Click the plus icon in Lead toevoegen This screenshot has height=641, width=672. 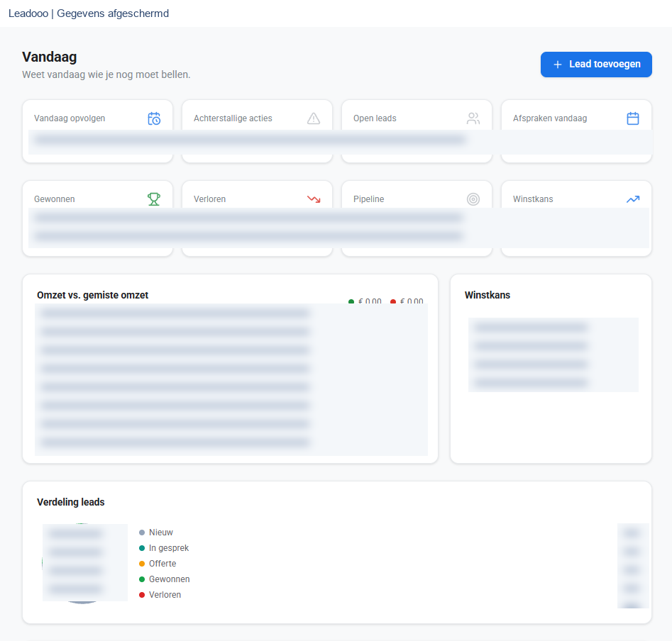point(558,65)
